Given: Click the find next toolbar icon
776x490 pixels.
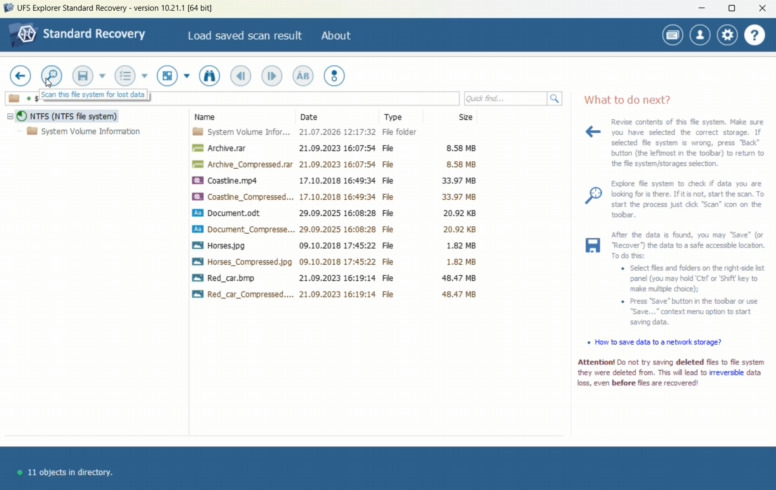Looking at the screenshot, I should point(272,76).
